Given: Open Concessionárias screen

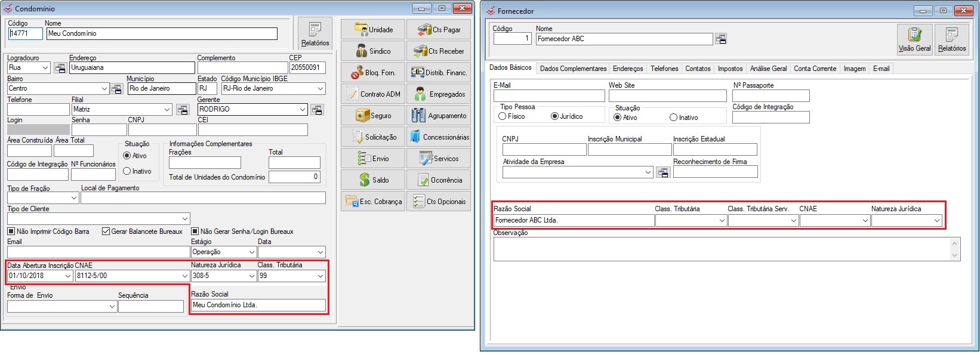Looking at the screenshot, I should coord(439,137).
